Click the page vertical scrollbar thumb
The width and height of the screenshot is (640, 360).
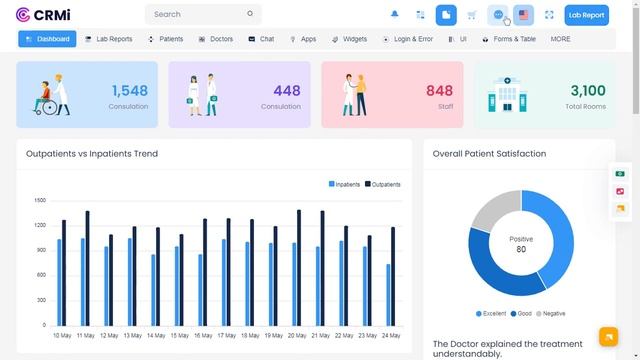click(x=636, y=60)
